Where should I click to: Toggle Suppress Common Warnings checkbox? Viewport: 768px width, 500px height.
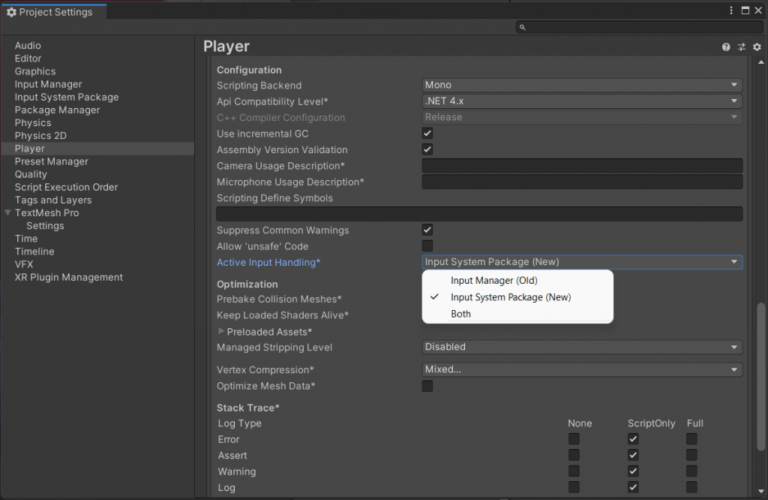pyautogui.click(x=428, y=230)
